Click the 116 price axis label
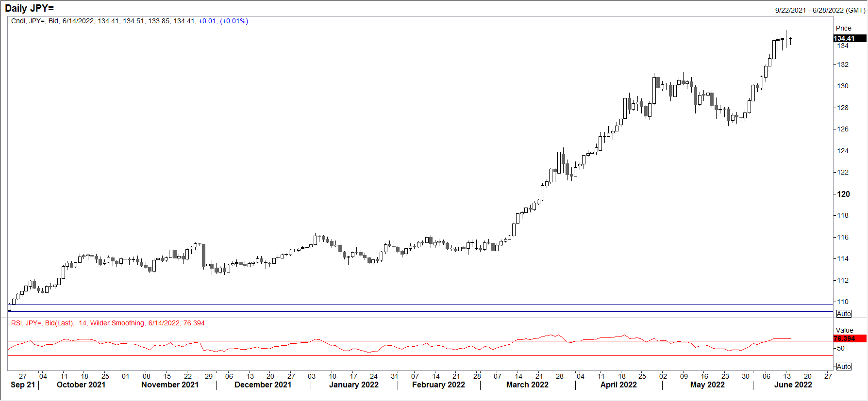 [843, 237]
